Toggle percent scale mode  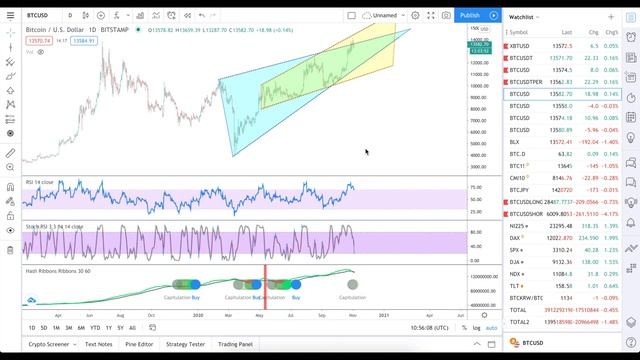[464, 328]
